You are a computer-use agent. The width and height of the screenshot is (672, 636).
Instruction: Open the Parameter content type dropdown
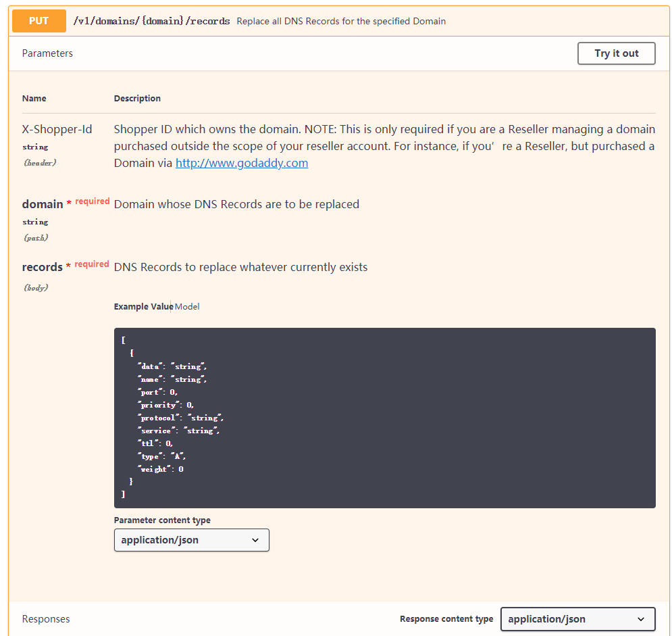[x=192, y=540]
